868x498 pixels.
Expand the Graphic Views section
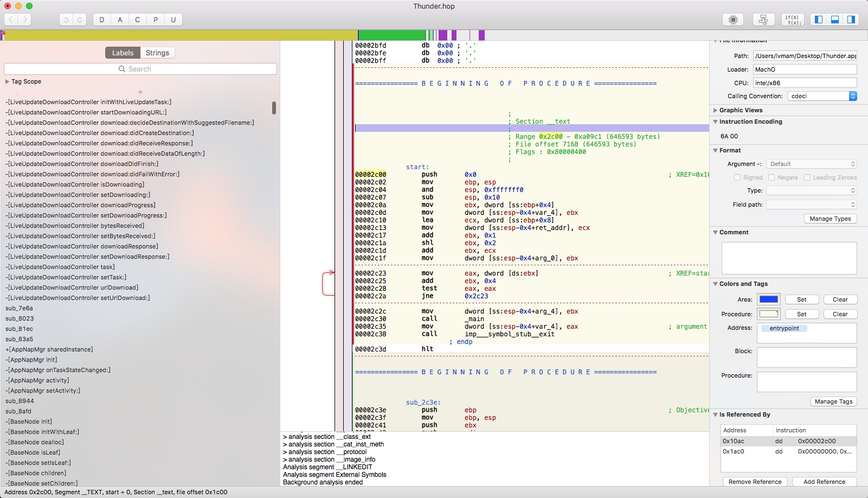pyautogui.click(x=716, y=110)
